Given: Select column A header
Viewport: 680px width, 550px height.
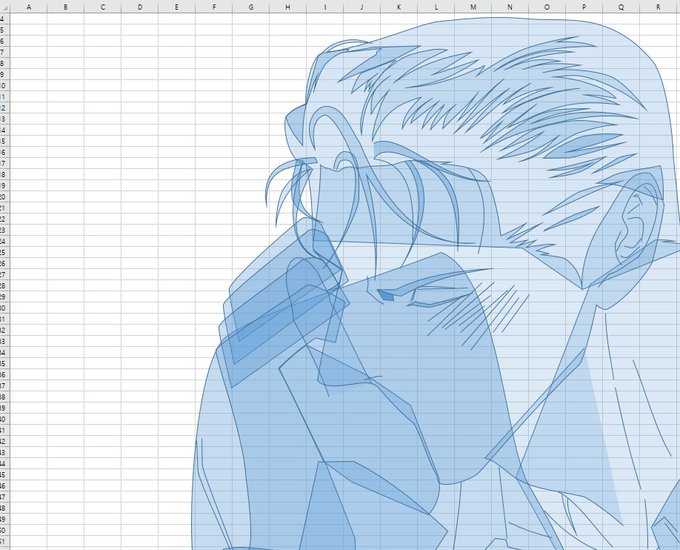Looking at the screenshot, I should click(x=29, y=7).
